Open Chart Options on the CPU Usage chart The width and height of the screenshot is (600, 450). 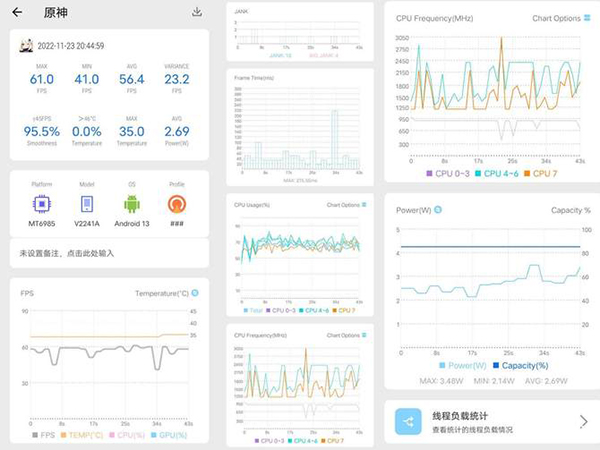coord(344,205)
